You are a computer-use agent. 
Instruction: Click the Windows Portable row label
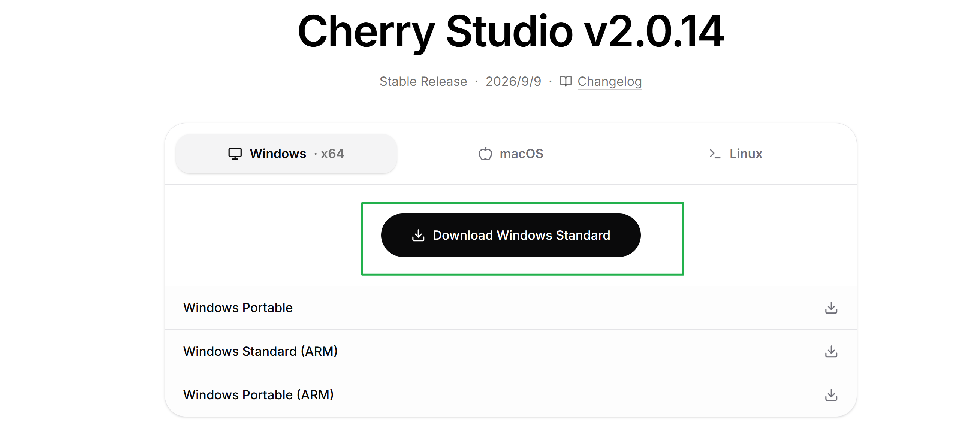tap(238, 308)
